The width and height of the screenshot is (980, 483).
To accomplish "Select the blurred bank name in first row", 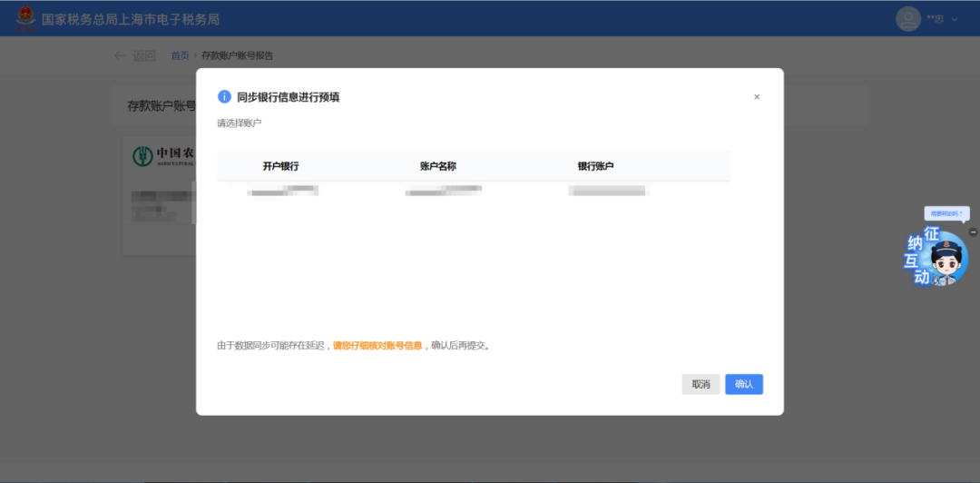I will tap(284, 191).
